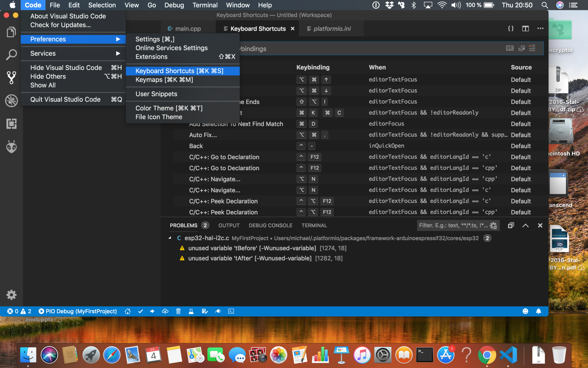Click the problems filter input field
This screenshot has width=588, height=368.
click(453, 226)
